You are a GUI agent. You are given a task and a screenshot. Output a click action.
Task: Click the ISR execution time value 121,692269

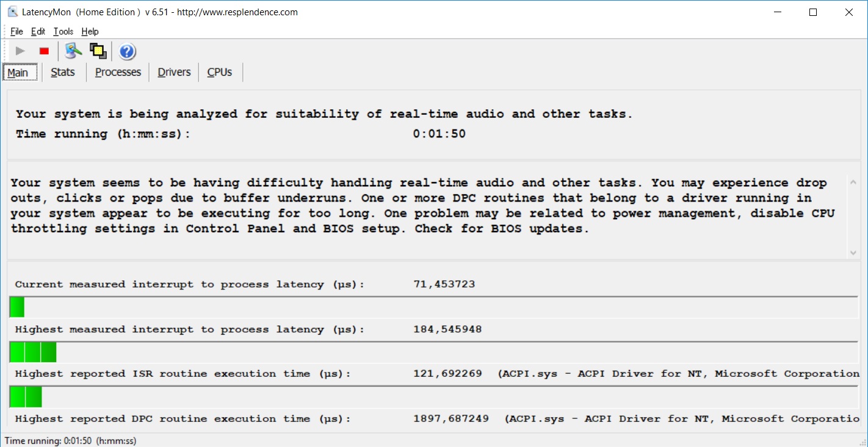click(x=447, y=374)
